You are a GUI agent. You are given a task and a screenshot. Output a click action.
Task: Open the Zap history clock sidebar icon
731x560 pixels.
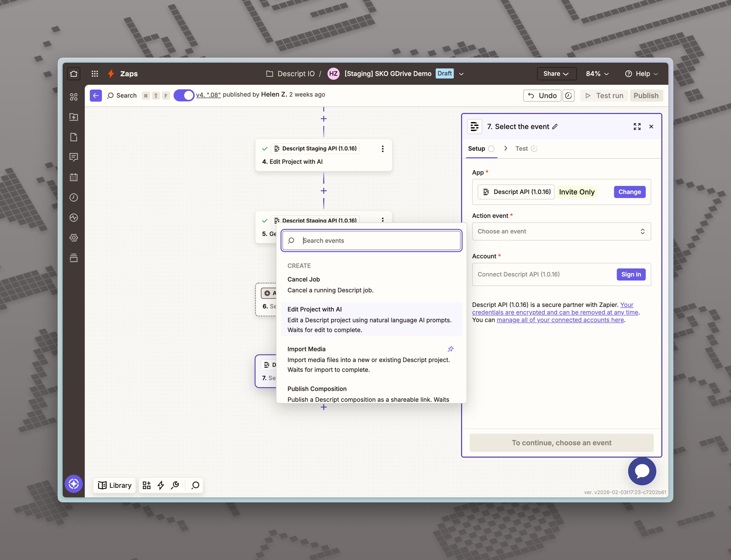pos(74,198)
